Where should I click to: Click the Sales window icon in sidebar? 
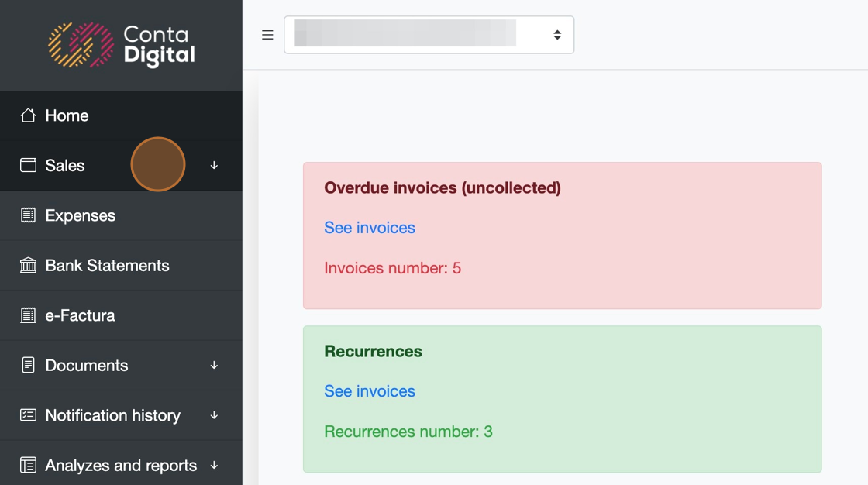click(28, 165)
